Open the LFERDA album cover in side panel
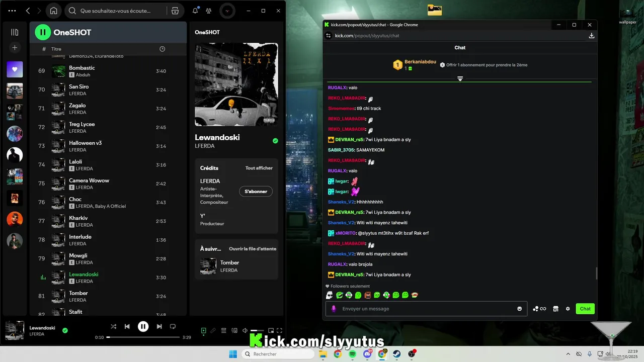The width and height of the screenshot is (644, 362). click(236, 84)
